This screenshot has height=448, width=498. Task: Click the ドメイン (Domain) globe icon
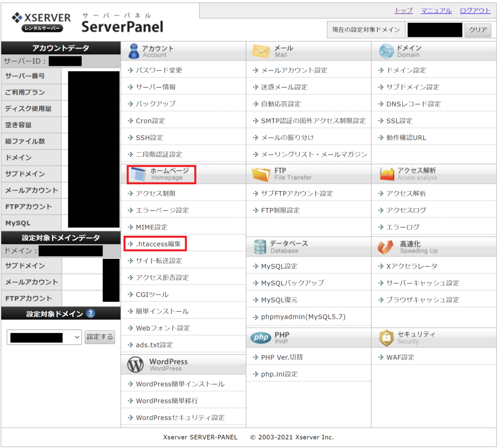point(386,51)
